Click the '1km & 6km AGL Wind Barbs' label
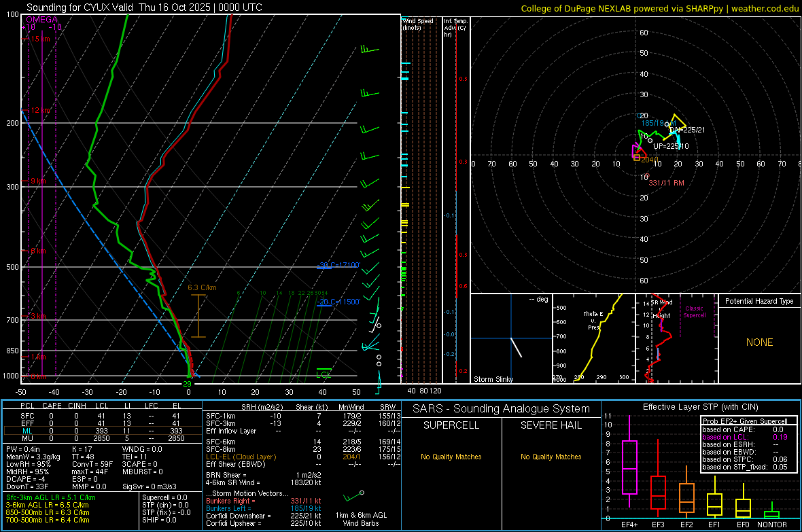Image resolution: width=802 pixels, height=532 pixels. pyautogui.click(x=361, y=519)
